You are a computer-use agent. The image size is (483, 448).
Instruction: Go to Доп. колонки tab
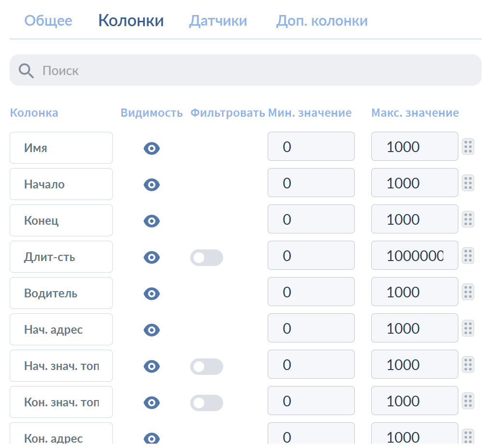(x=322, y=21)
